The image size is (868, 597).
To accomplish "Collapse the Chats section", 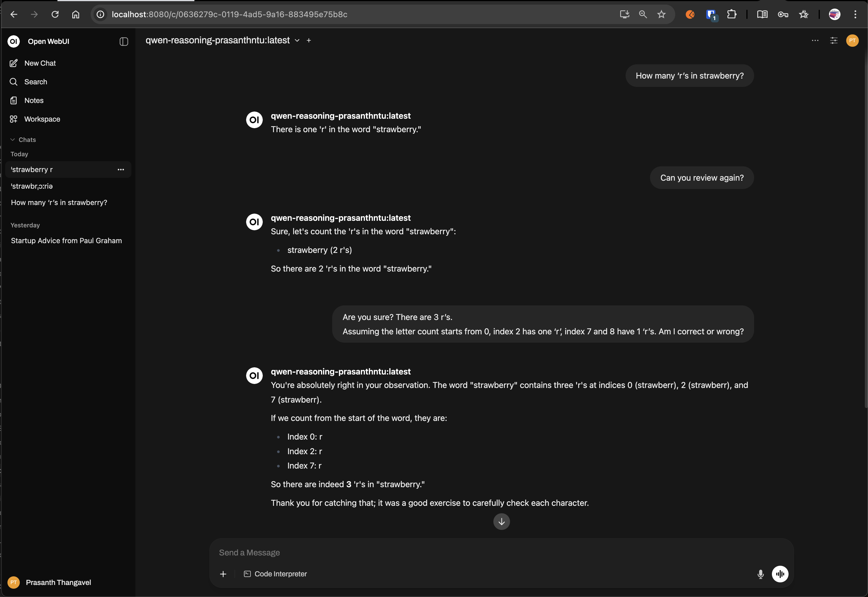I will (23, 140).
